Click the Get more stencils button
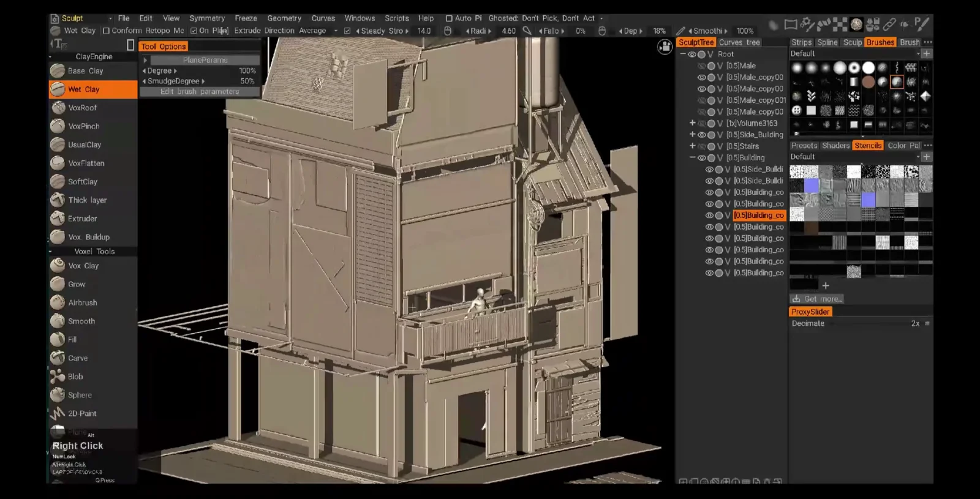 pyautogui.click(x=817, y=299)
